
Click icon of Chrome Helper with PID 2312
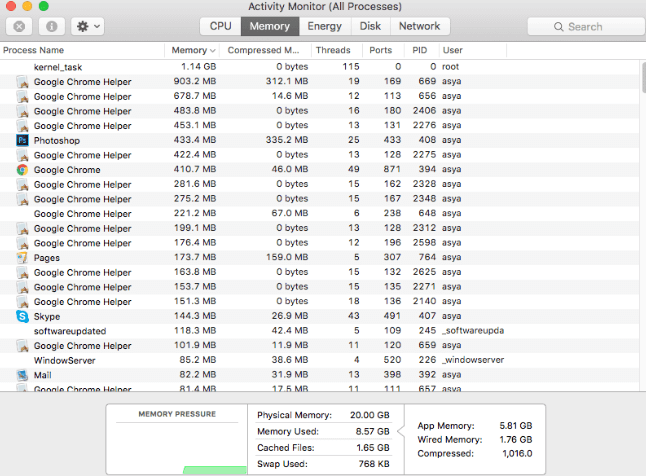pos(22,228)
